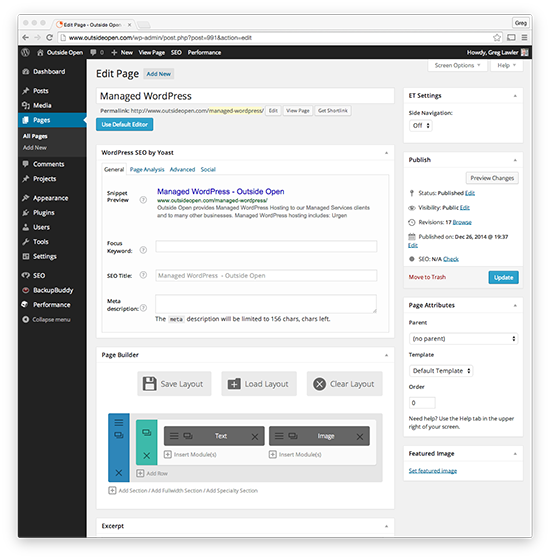This screenshot has height=559, width=550.
Task: Collapse the Page Builder panel
Action: (386, 355)
